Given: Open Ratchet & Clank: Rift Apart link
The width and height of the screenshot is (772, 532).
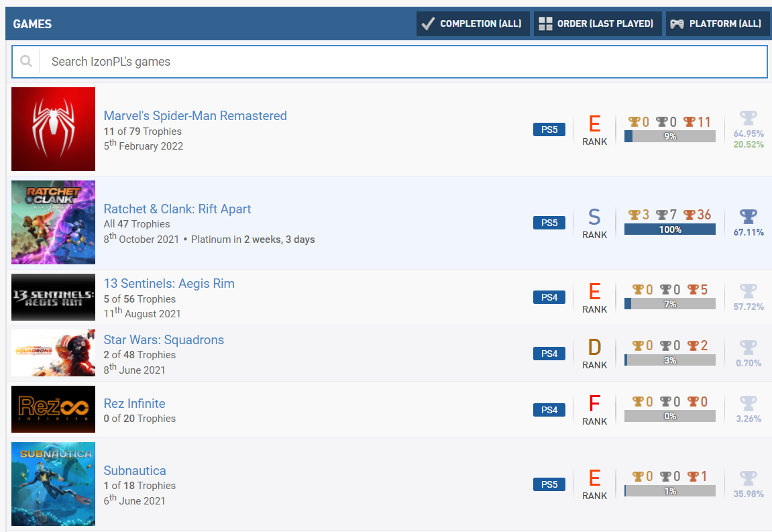Looking at the screenshot, I should pyautogui.click(x=177, y=209).
